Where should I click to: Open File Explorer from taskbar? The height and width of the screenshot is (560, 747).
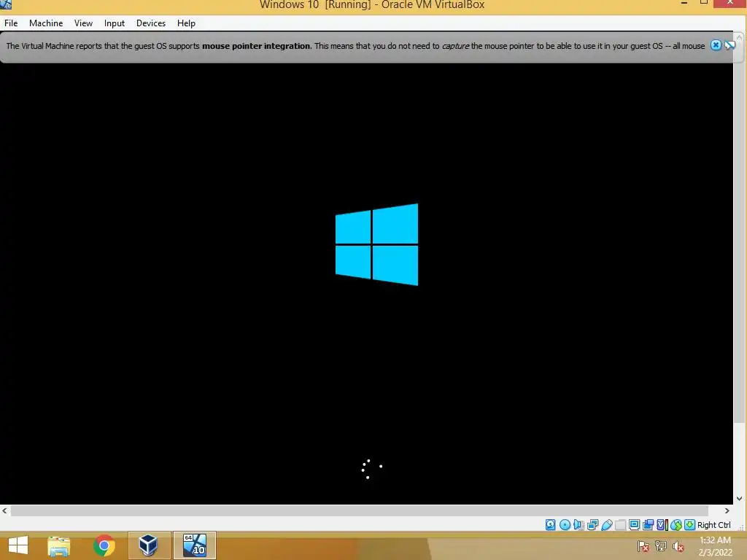(59, 545)
